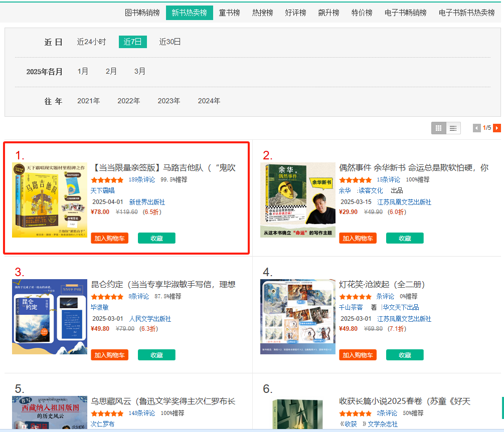Open 特价榜 tab

[x=362, y=13]
